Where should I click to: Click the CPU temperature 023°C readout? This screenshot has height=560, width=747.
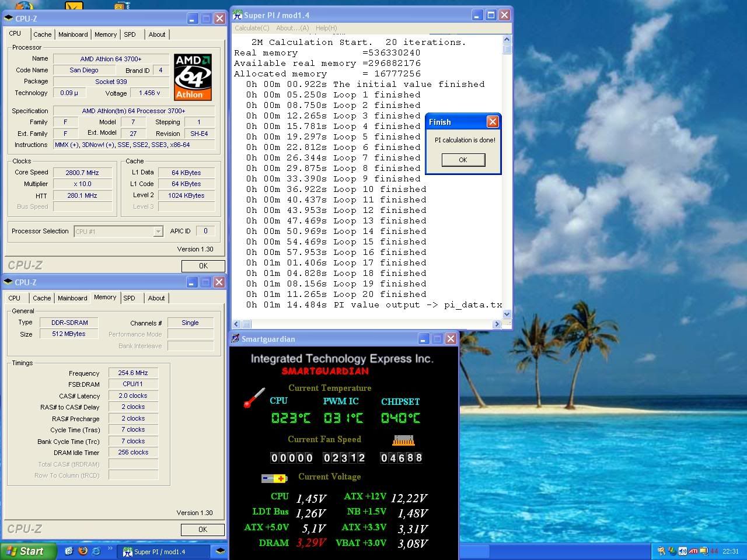(291, 418)
